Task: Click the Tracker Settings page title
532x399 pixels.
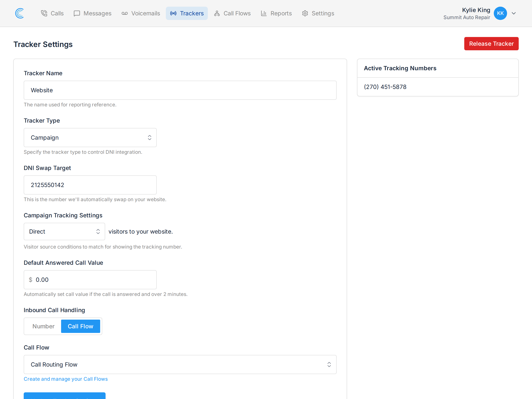Action: point(43,44)
